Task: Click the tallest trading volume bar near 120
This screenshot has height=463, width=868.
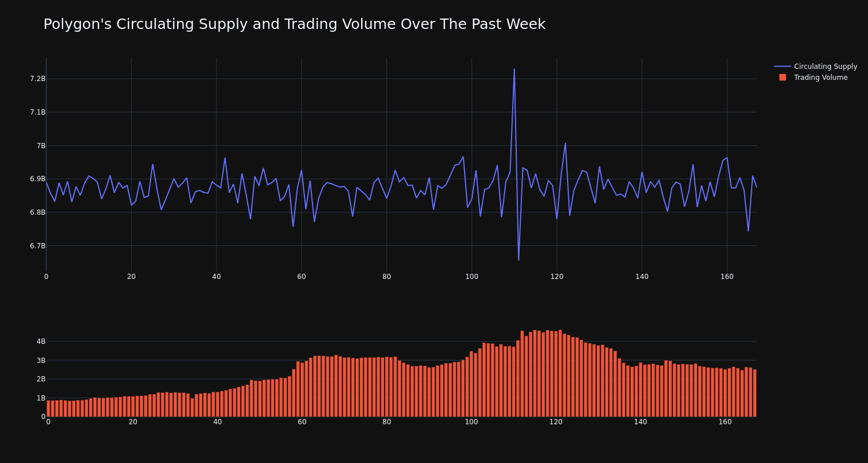Action: coord(560,373)
